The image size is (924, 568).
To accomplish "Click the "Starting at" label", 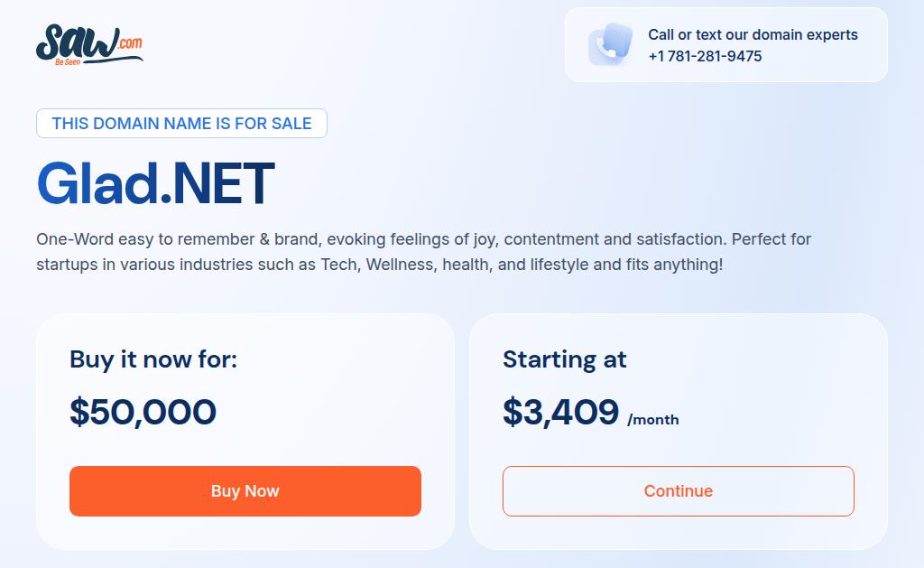I will pyautogui.click(x=564, y=359).
